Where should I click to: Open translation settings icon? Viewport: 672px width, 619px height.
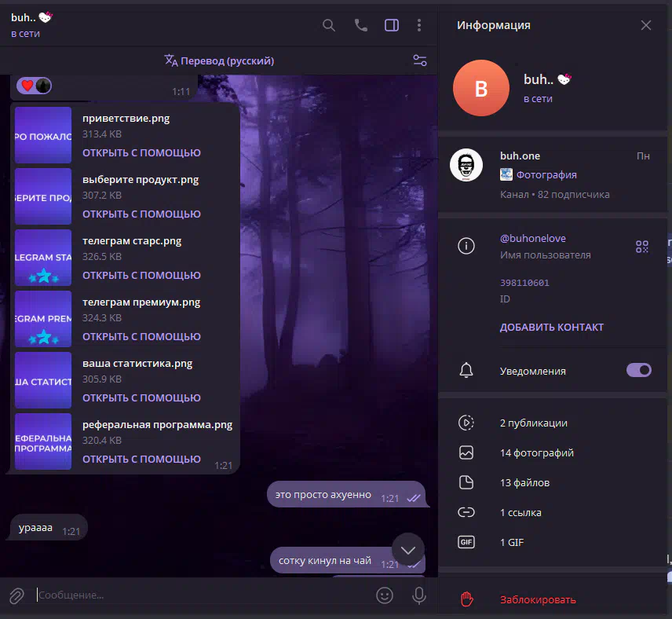click(419, 60)
